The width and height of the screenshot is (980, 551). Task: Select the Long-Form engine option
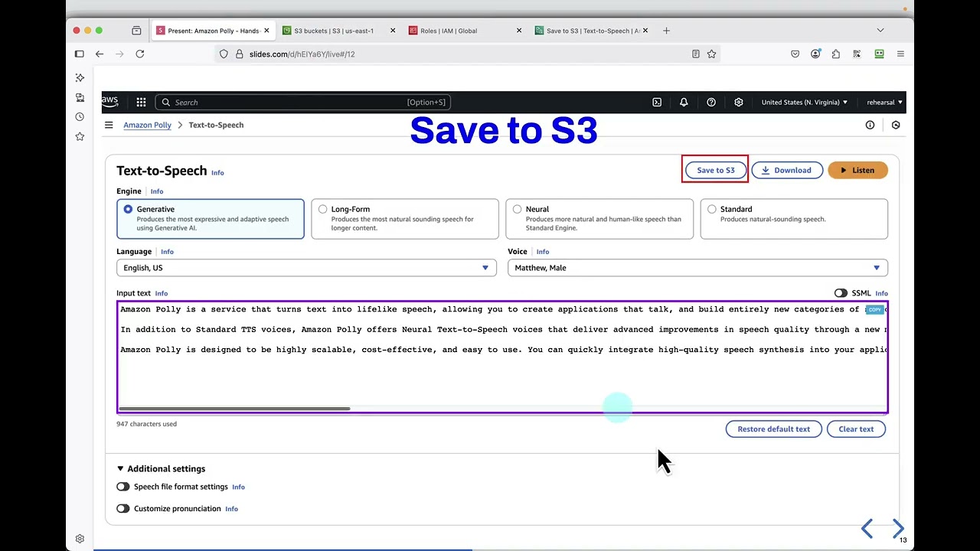click(405, 219)
